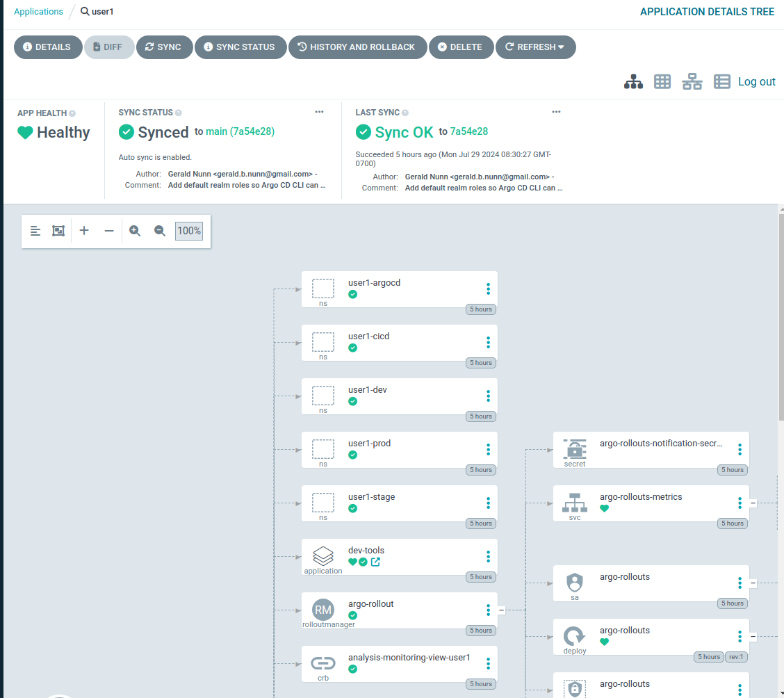
Task: Open the LAST SYNC panel three-dot menu
Action: (x=556, y=112)
